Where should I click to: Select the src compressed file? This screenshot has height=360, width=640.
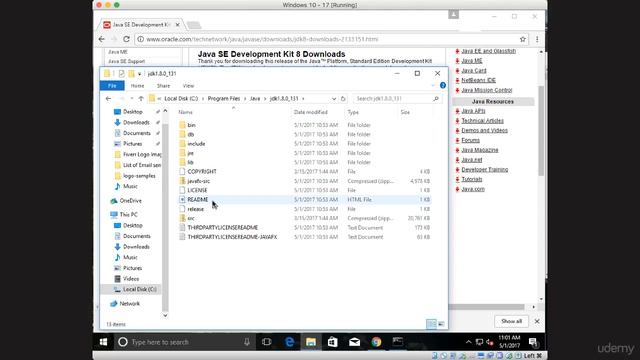(191, 218)
